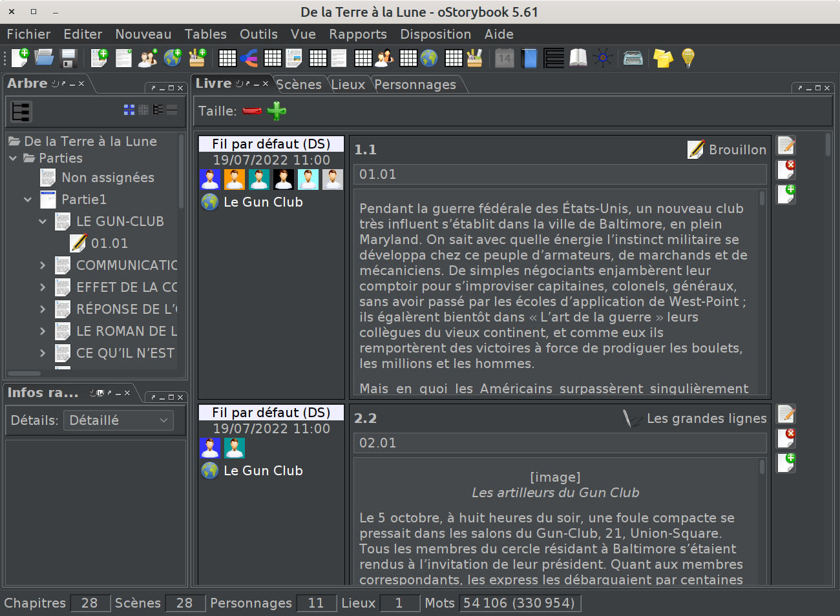Viewport: 840px width, 616px height.
Task: Delete scene 2.2 with red X icon
Action: [x=786, y=438]
